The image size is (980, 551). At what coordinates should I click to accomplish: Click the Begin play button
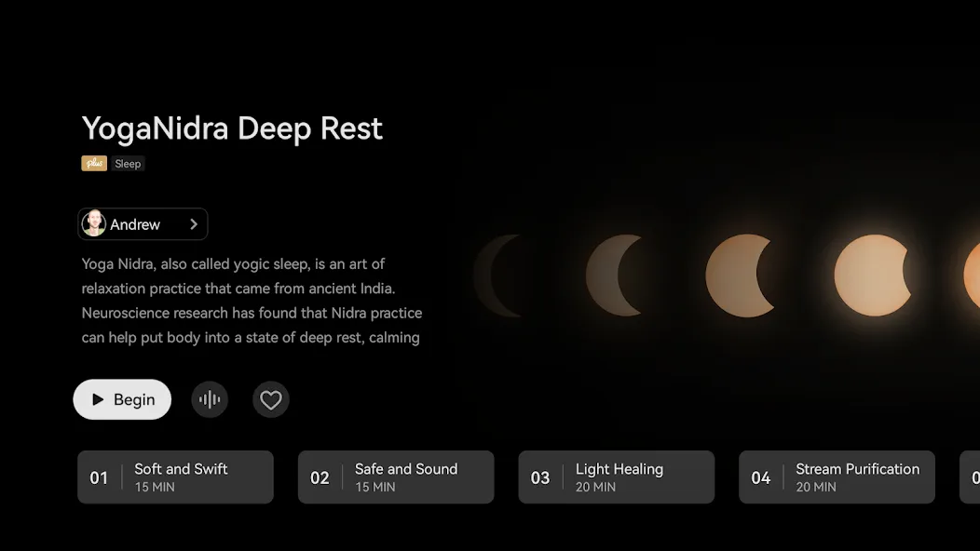tap(122, 399)
